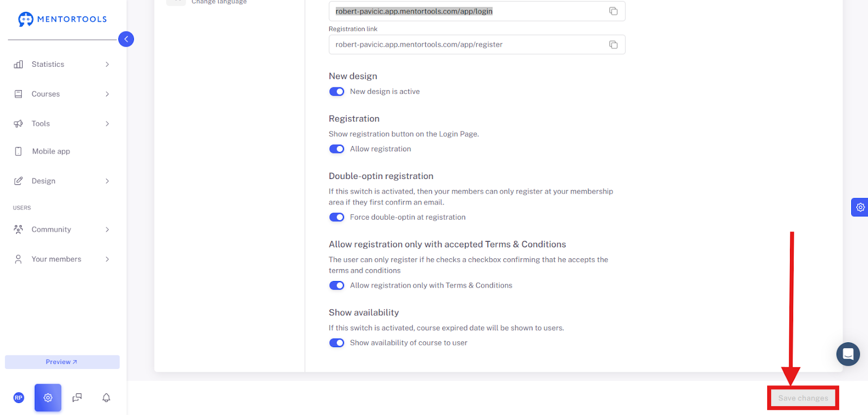Copy the registration link with its copy icon
Viewport: 868px width, 415px height.
[x=613, y=44]
